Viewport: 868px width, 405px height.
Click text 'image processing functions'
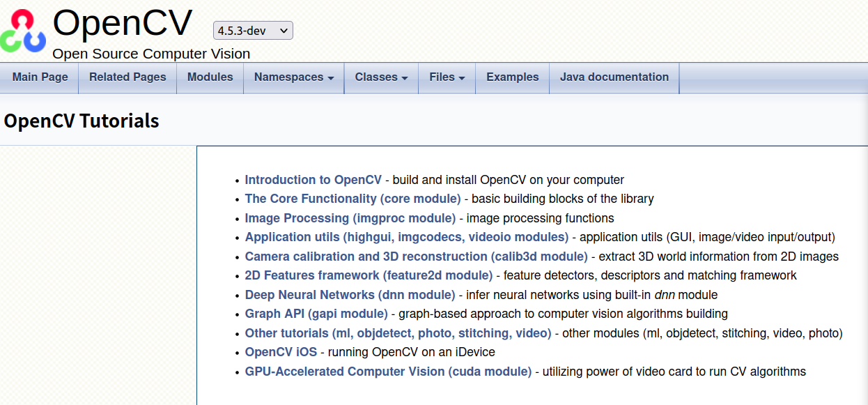pyautogui.click(x=541, y=218)
